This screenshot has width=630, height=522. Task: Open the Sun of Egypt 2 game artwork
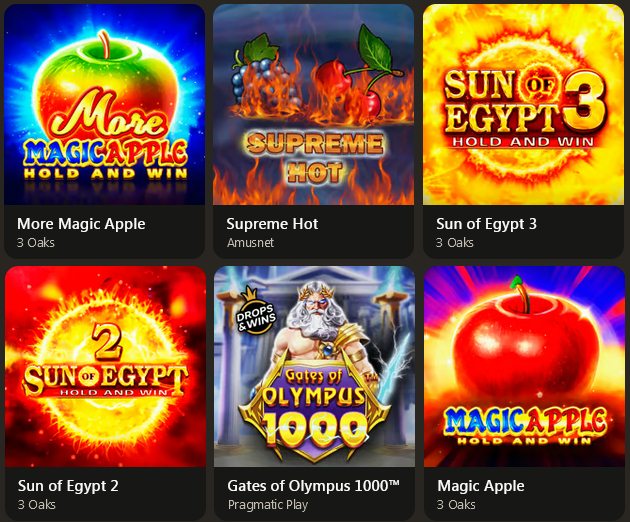(105, 366)
